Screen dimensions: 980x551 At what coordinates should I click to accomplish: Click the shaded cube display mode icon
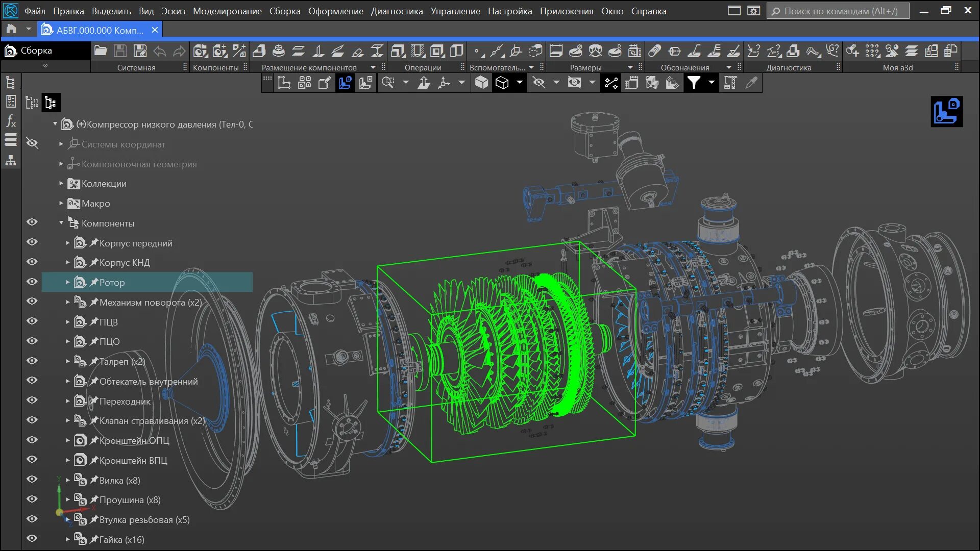click(x=481, y=83)
